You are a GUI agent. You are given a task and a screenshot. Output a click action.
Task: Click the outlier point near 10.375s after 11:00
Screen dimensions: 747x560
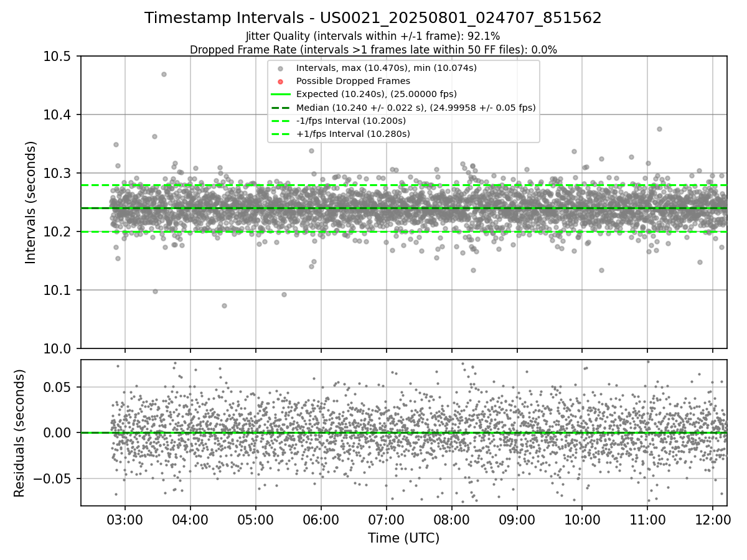pyautogui.click(x=659, y=129)
